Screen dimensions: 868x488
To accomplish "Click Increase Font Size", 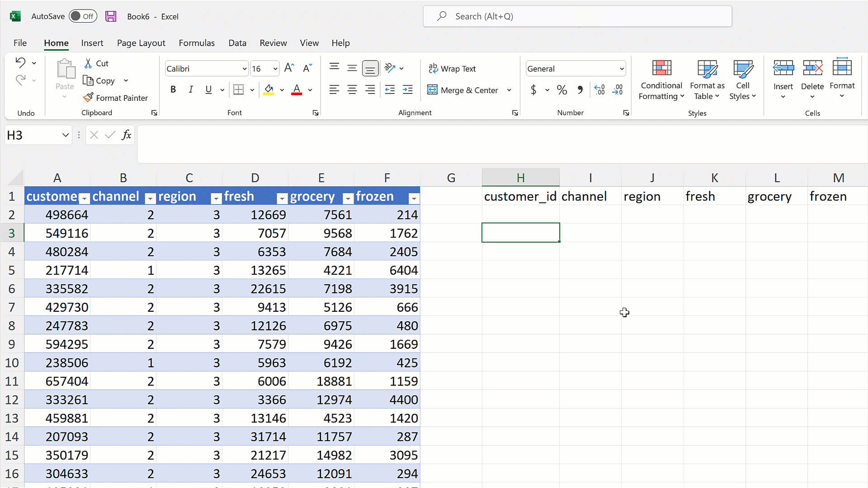I will 289,68.
